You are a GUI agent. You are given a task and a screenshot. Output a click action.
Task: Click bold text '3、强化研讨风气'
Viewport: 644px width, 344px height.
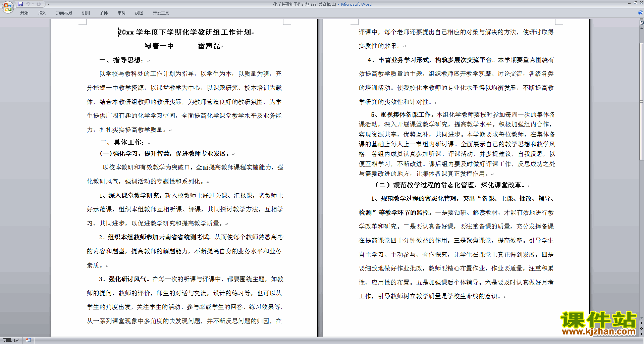(123, 279)
